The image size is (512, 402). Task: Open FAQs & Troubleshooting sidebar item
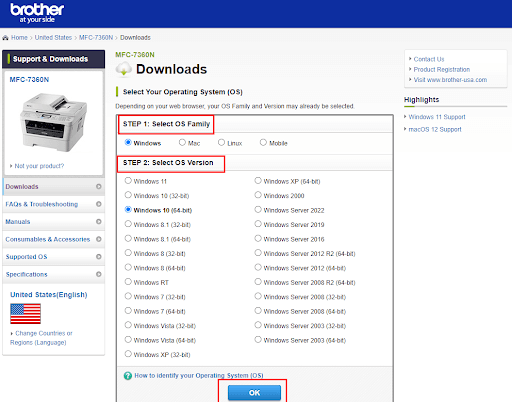[x=53, y=204]
